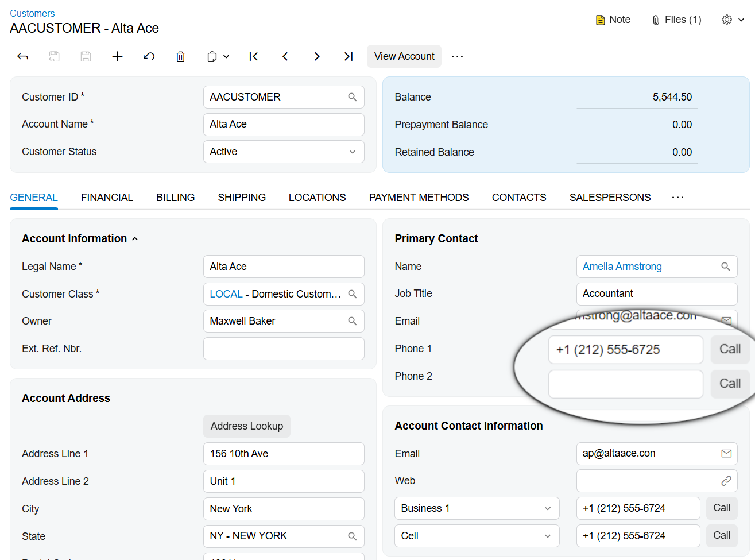Open the LOCAL customer class link
The width and height of the screenshot is (755, 560).
click(226, 294)
